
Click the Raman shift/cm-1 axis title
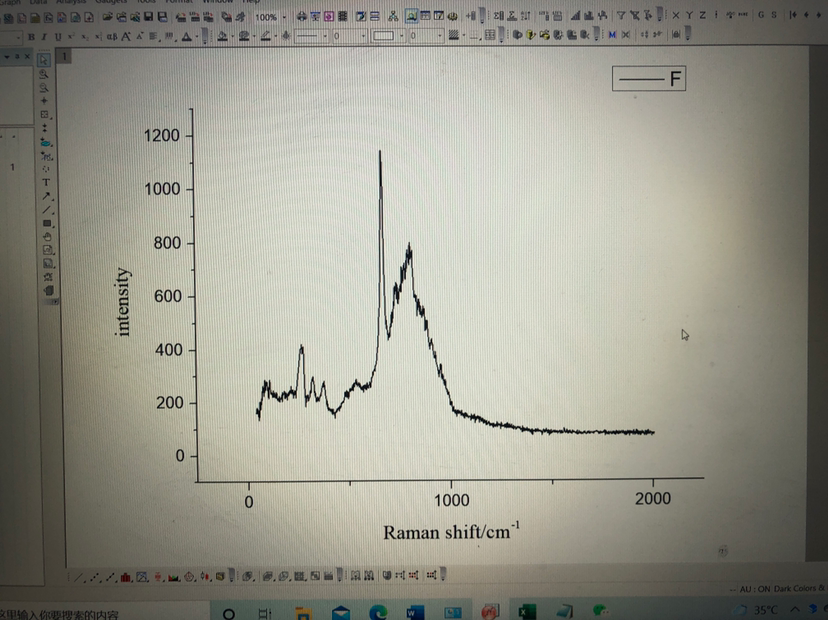point(451,531)
